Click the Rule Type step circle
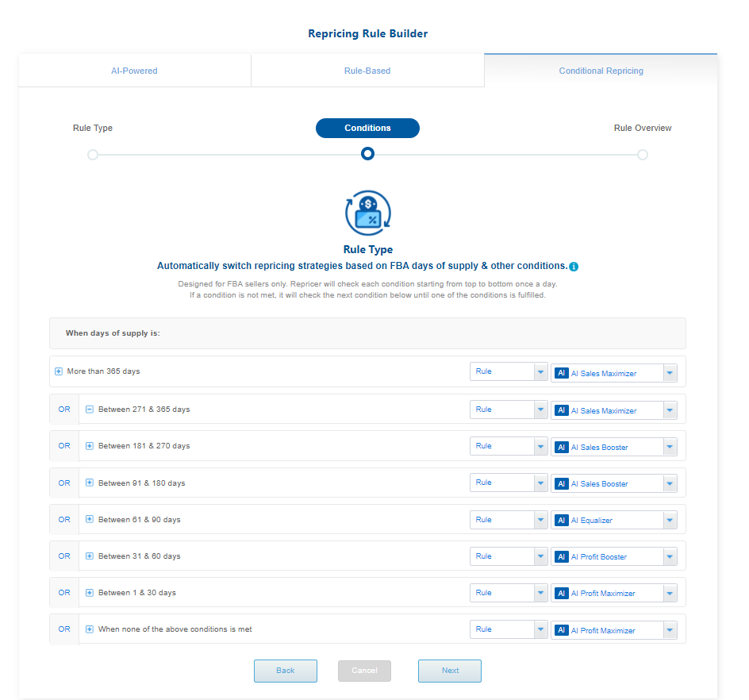Viewport: 749px width, 700px height. click(93, 155)
